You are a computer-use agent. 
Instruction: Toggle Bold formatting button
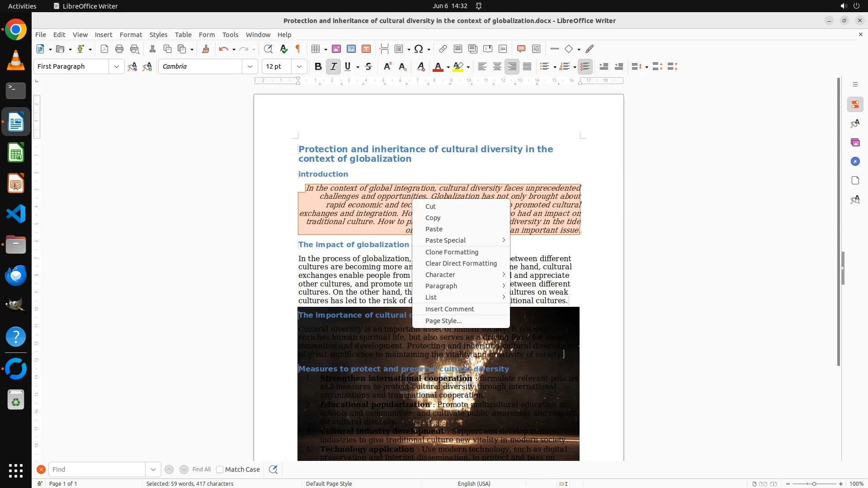click(x=318, y=66)
